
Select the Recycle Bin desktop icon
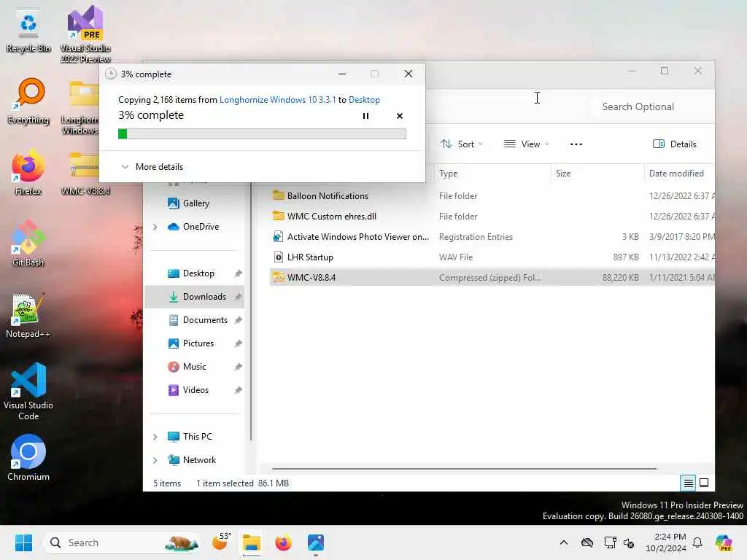28,31
